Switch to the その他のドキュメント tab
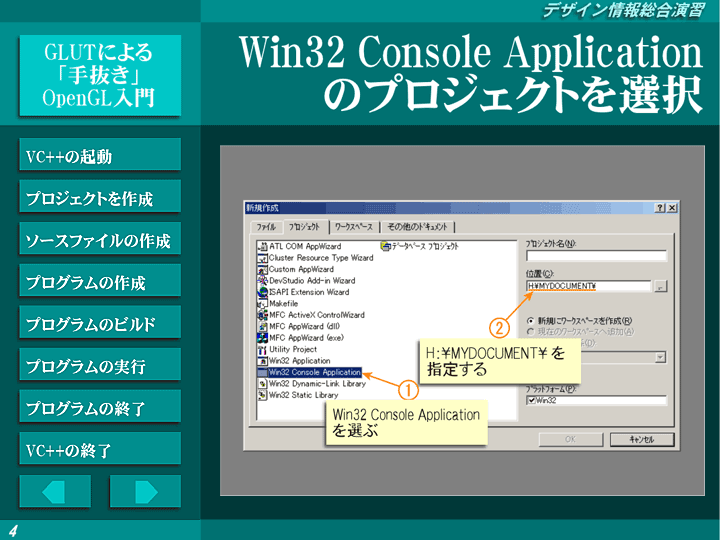Image resolution: width=720 pixels, height=540 pixels. (417, 227)
